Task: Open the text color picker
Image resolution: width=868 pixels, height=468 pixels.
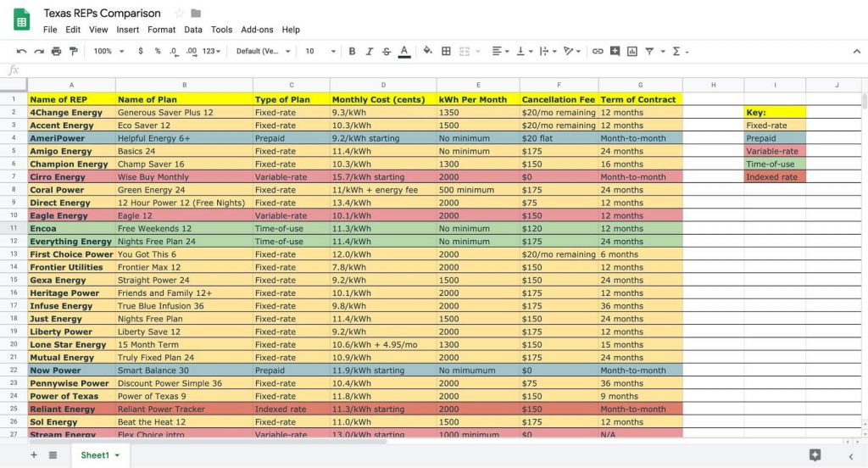Action: [x=404, y=52]
